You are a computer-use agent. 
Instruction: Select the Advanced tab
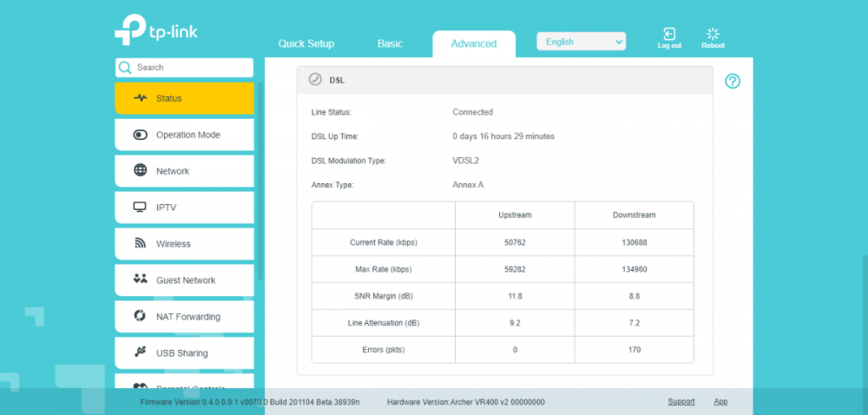(x=473, y=44)
